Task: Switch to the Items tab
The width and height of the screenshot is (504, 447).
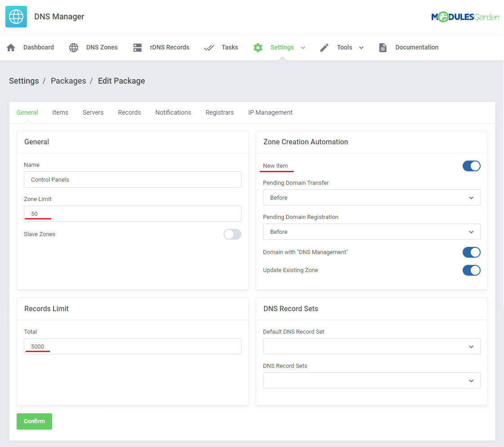Action: coord(60,112)
